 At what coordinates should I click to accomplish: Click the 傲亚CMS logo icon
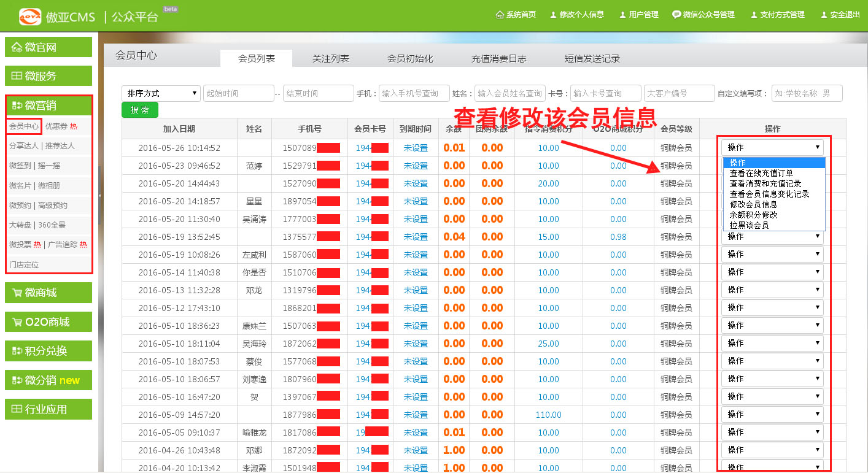click(x=29, y=17)
